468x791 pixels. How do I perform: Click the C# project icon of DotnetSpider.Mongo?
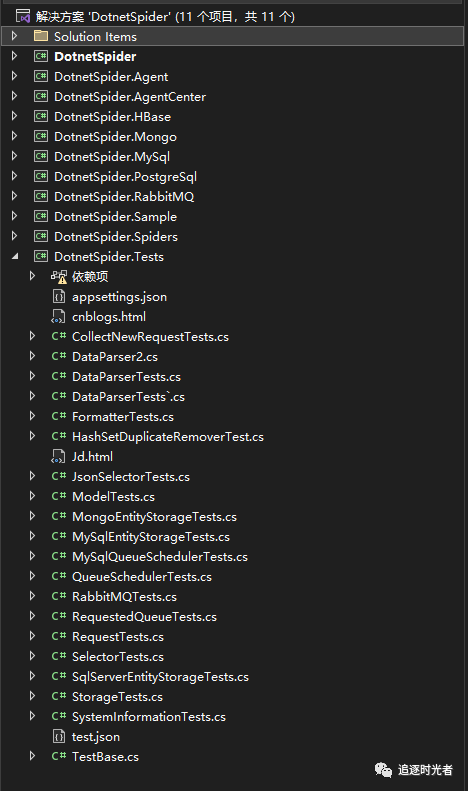[x=40, y=137]
